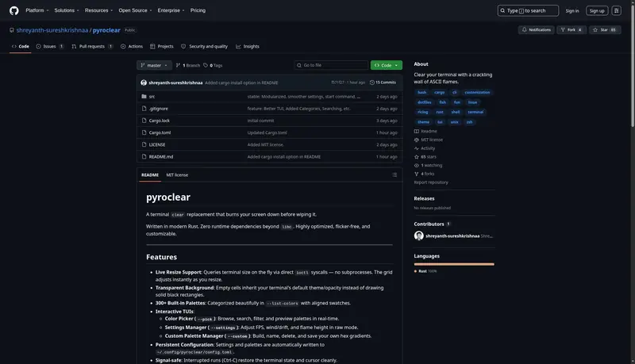Open commit message 'Added MIT license.'

[x=266, y=145]
